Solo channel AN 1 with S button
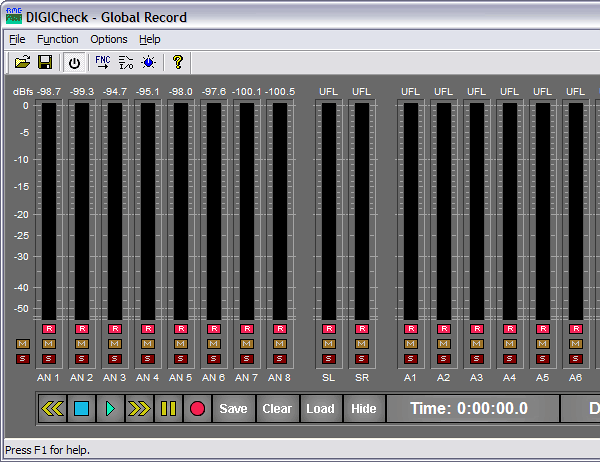 (x=49, y=359)
